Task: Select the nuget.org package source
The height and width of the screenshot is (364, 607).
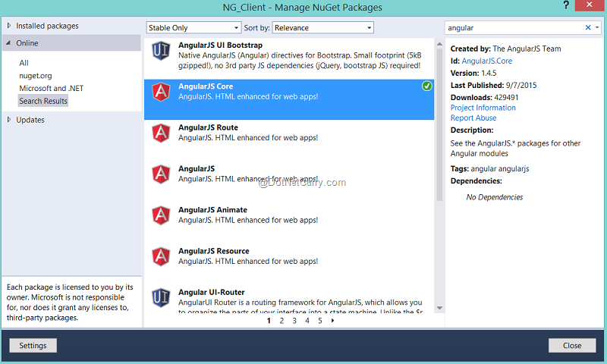Action: 36,75
